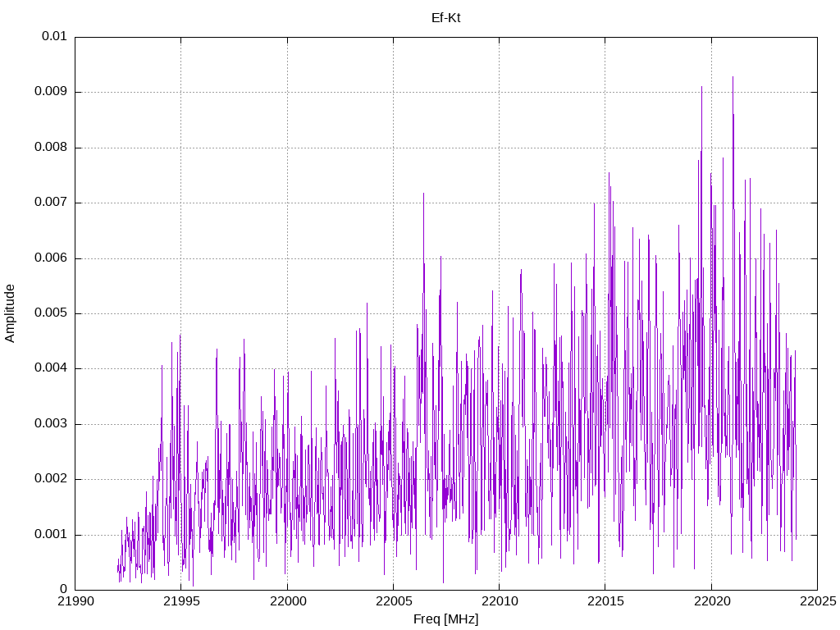The height and width of the screenshot is (630, 840).
Task: Click the 22005 x-axis tick label
Action: click(x=393, y=601)
